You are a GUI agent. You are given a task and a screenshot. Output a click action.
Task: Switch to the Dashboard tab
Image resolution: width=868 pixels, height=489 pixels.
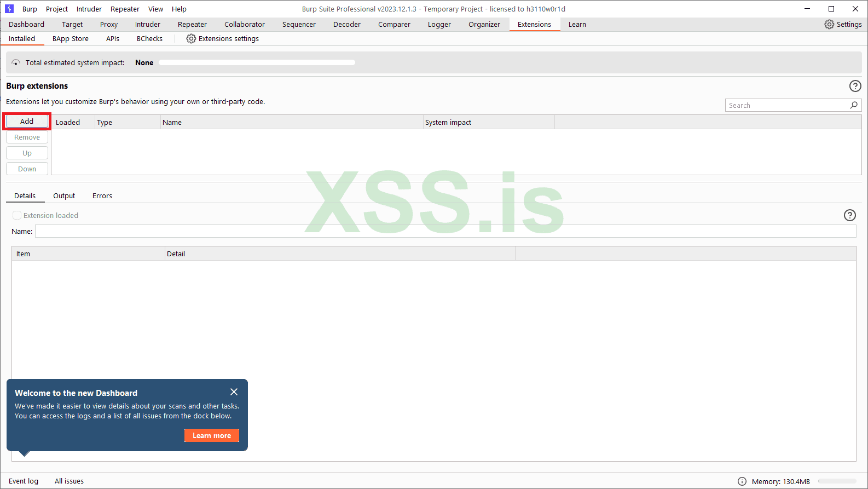pyautogui.click(x=26, y=24)
